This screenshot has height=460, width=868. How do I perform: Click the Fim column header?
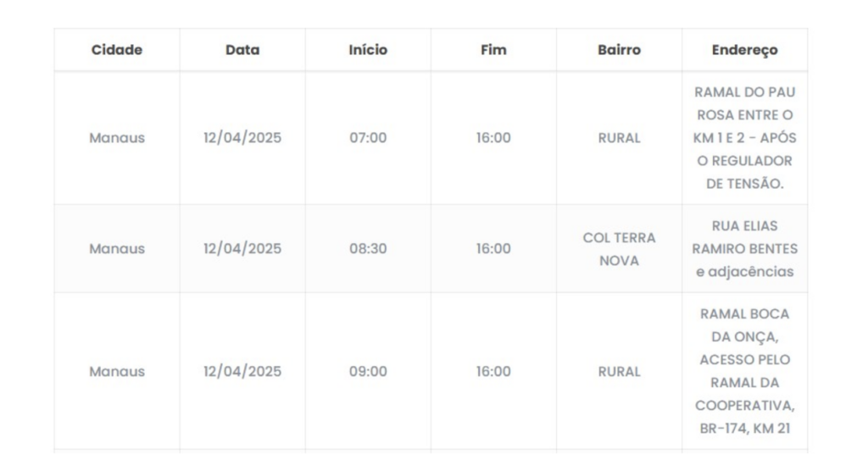click(x=493, y=50)
